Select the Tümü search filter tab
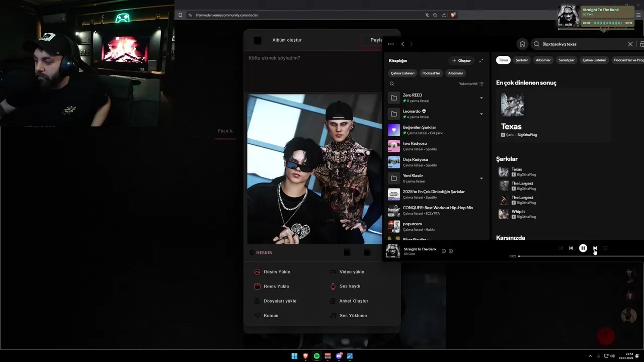 pyautogui.click(x=503, y=60)
